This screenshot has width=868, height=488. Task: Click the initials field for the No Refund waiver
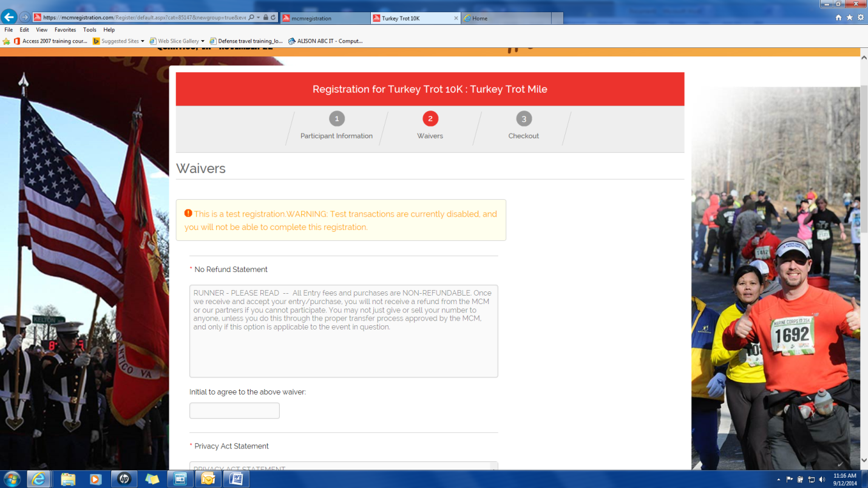coord(234,411)
